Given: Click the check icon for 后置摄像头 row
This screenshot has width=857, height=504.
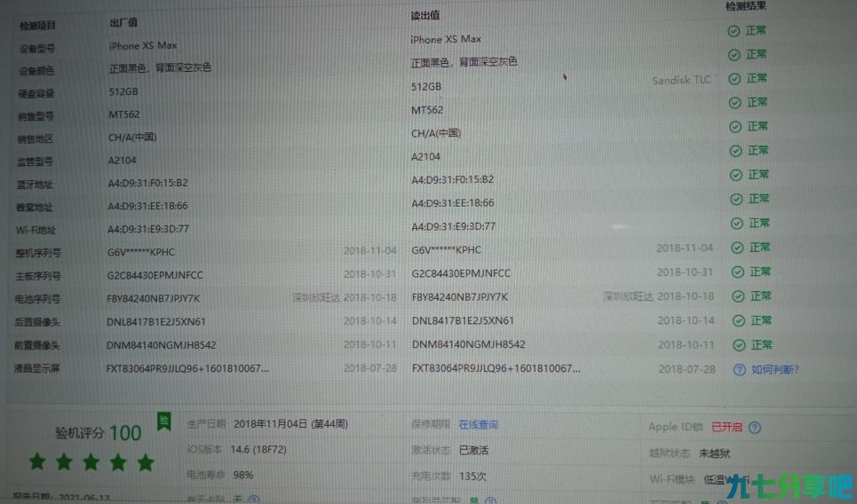Looking at the screenshot, I should 739,320.
